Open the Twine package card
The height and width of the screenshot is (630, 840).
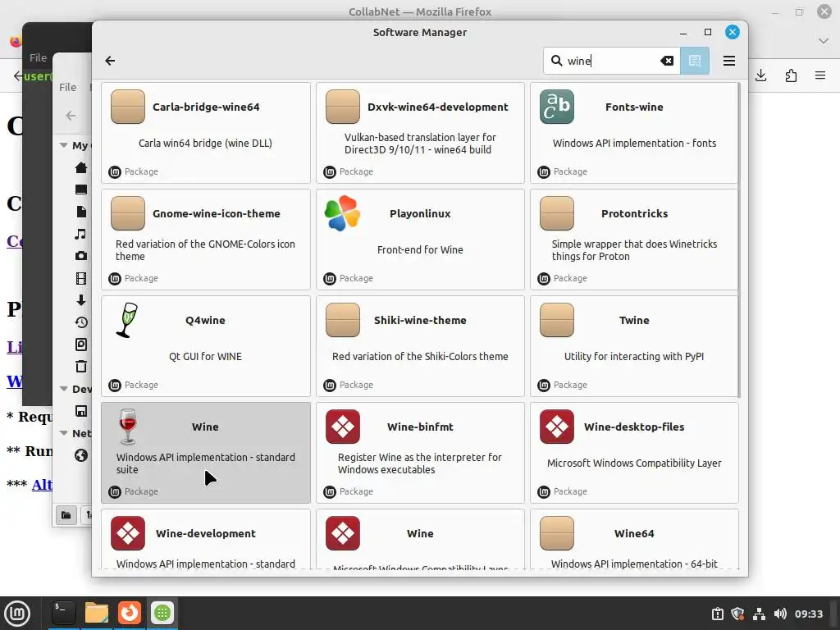point(634,346)
